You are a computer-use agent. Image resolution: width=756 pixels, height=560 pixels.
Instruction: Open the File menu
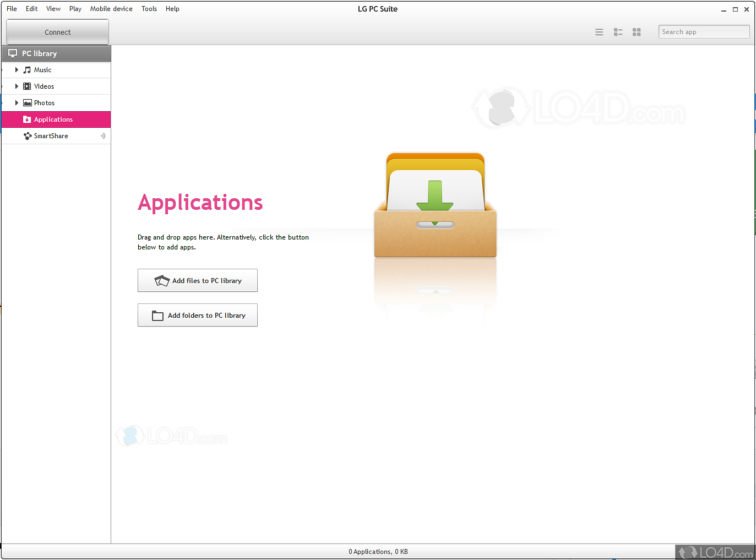(12, 9)
